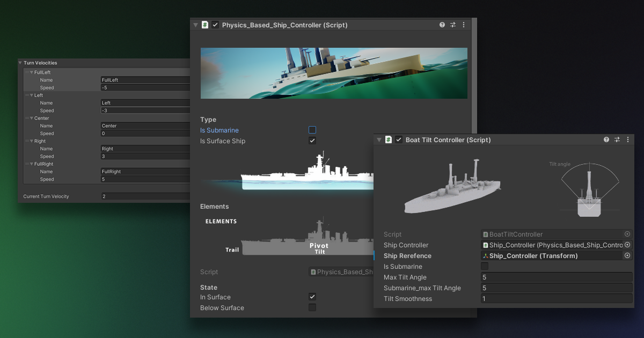This screenshot has height=338, width=644.
Task: Click the C# script icon beside Physics_Based_Ship_Controller
Action: coord(204,25)
